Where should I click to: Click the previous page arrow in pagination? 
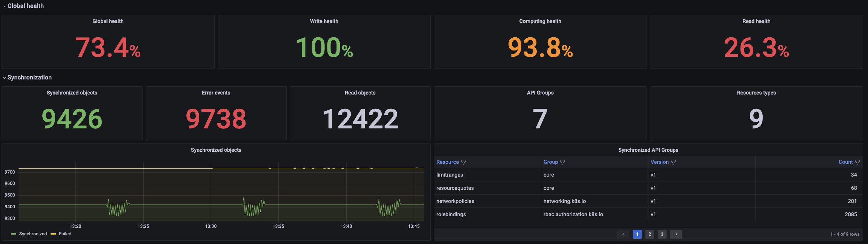623,234
